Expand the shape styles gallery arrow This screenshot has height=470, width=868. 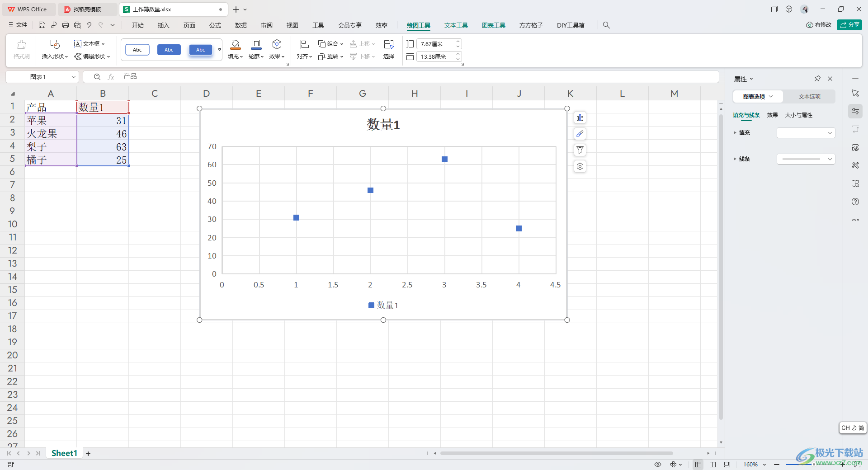click(220, 50)
